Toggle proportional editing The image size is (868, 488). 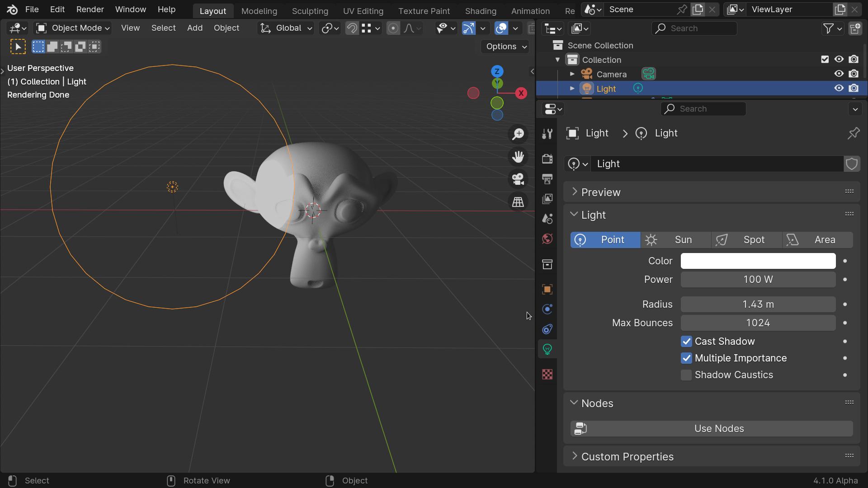click(x=393, y=28)
